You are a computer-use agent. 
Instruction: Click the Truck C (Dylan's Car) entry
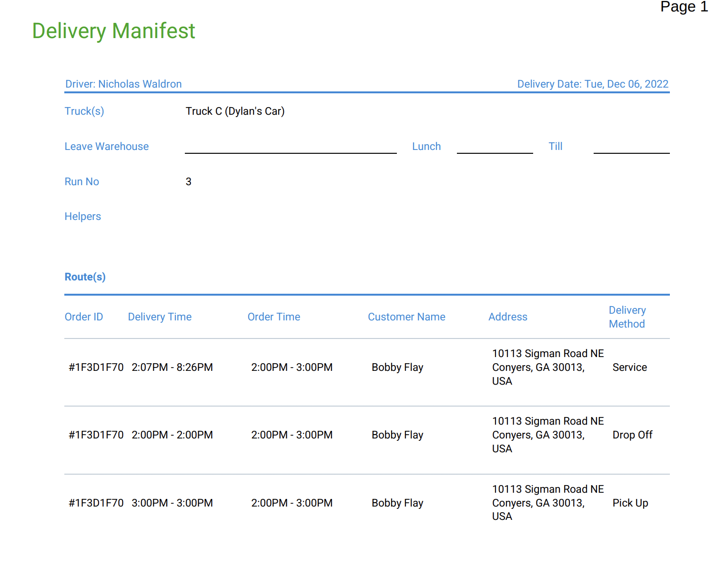235,111
